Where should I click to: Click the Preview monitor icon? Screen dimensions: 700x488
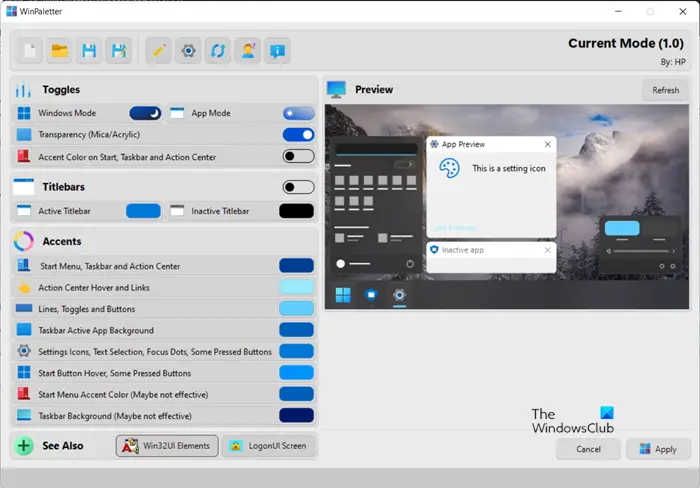pos(336,89)
